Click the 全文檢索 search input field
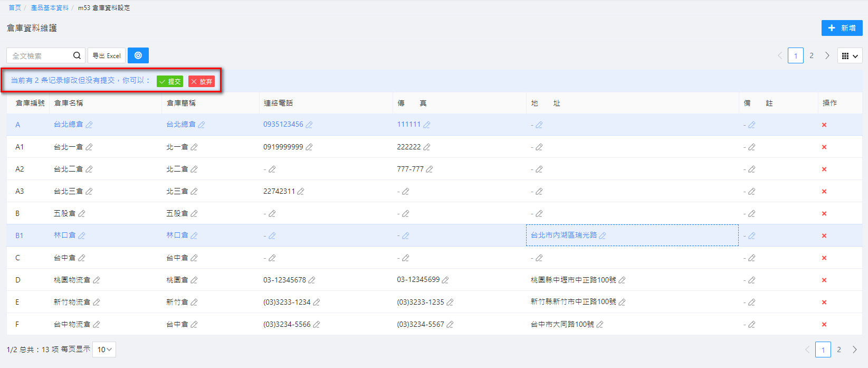 pyautogui.click(x=40, y=55)
